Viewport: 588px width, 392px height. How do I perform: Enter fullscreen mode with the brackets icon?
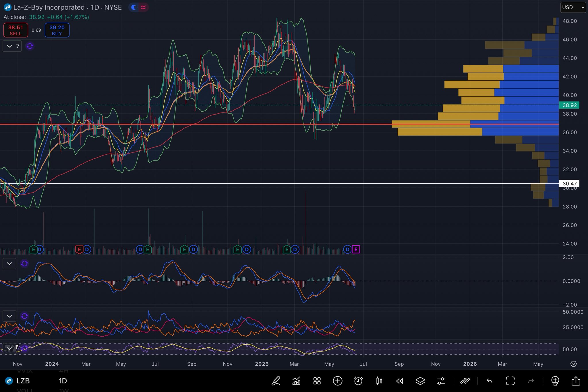(x=510, y=381)
